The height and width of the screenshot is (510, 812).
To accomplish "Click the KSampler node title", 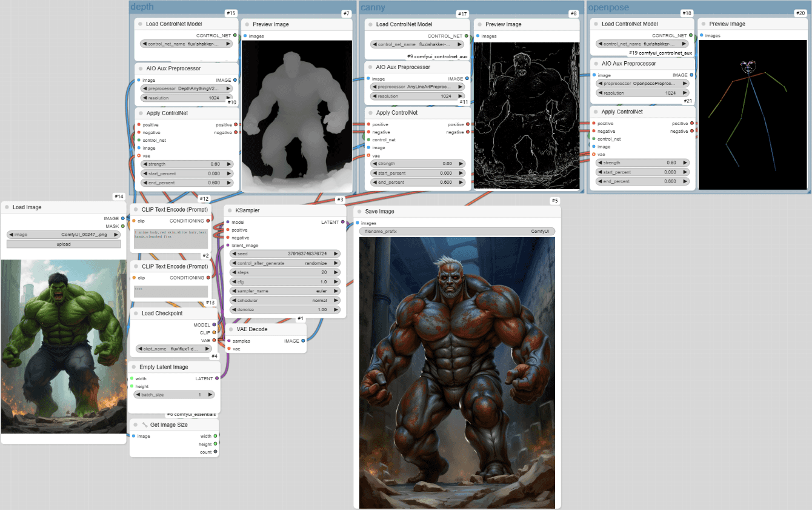I will pos(248,210).
